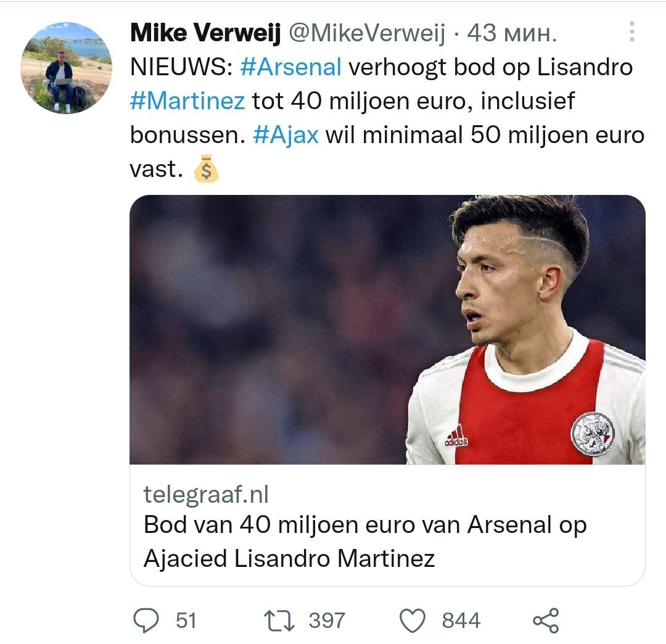Image resolution: width=666 pixels, height=644 pixels.
Task: Open the 'Bod van 40 miljoen euro' headline
Action: [x=364, y=541]
